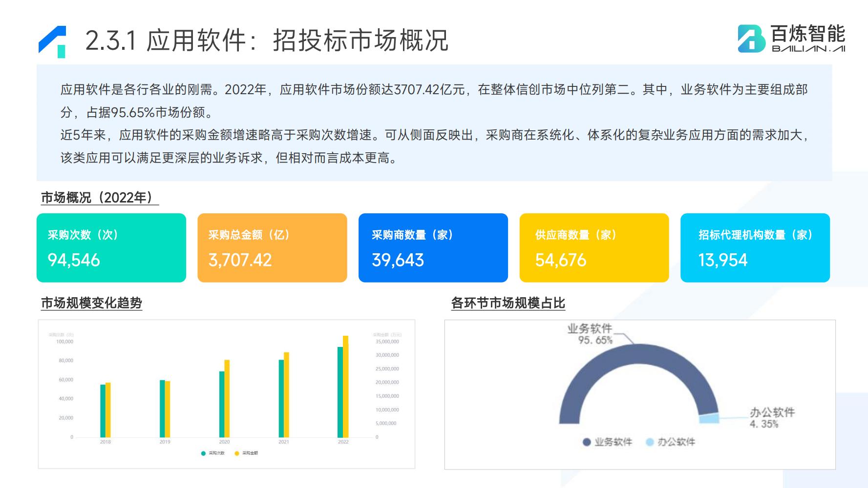Click the yellow 2020 bar in the chart
Screen dimensions: 868x488
point(227,399)
